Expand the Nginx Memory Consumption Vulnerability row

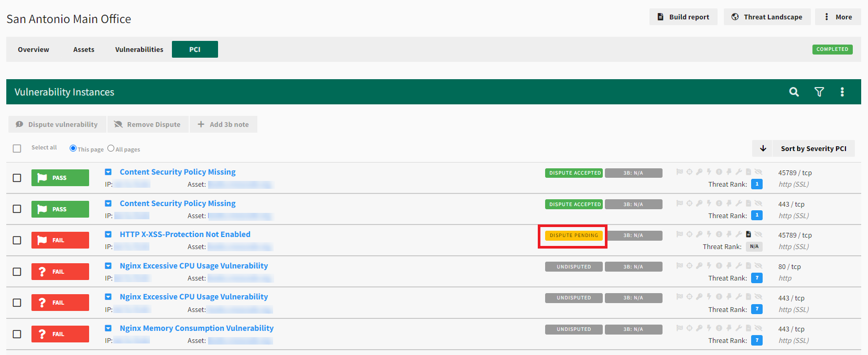coord(108,328)
